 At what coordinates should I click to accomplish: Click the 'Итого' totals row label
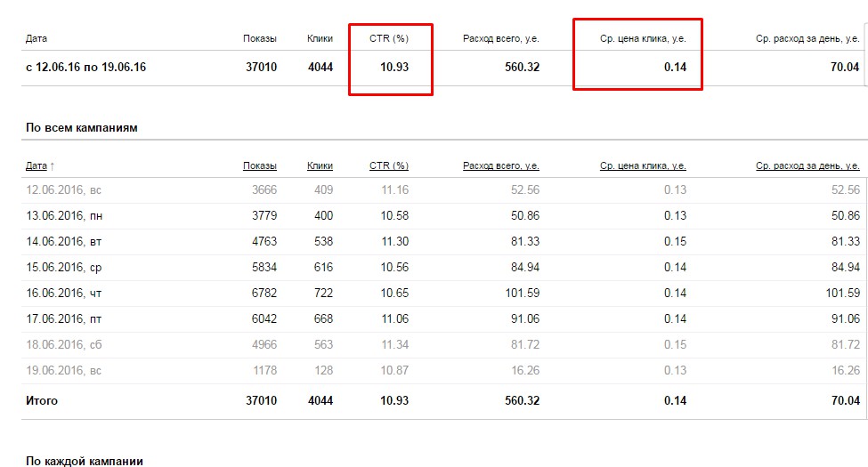[42, 400]
